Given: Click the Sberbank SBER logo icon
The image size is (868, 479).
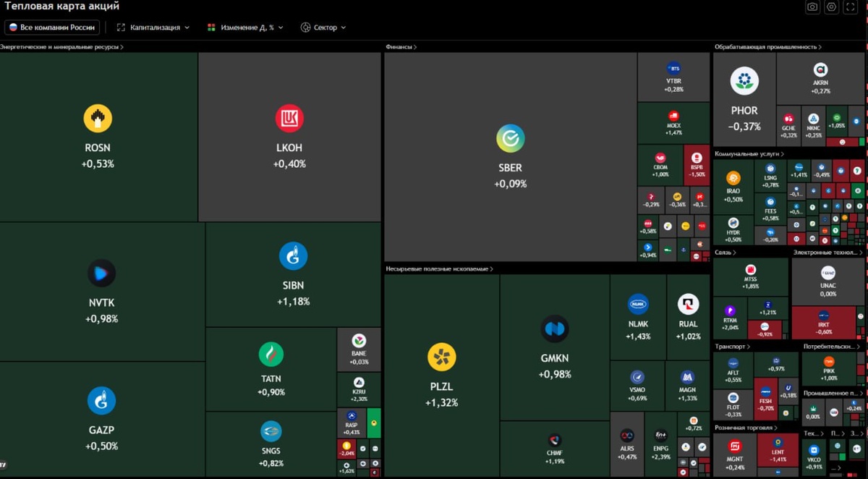Looking at the screenshot, I should pyautogui.click(x=510, y=139).
